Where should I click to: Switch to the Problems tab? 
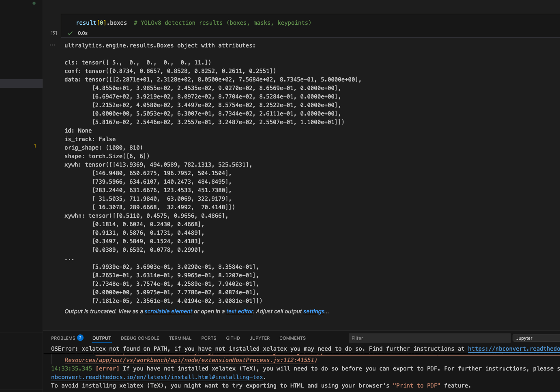point(63,338)
